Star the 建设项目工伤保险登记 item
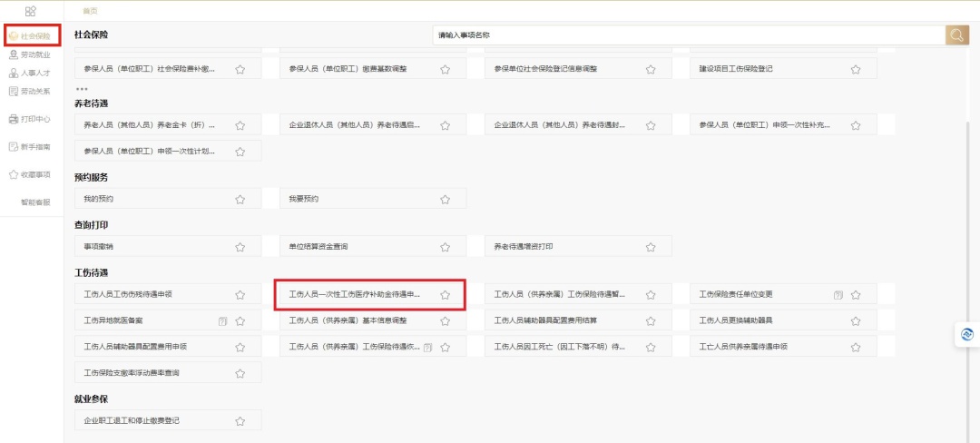The height and width of the screenshot is (443, 980). click(856, 69)
